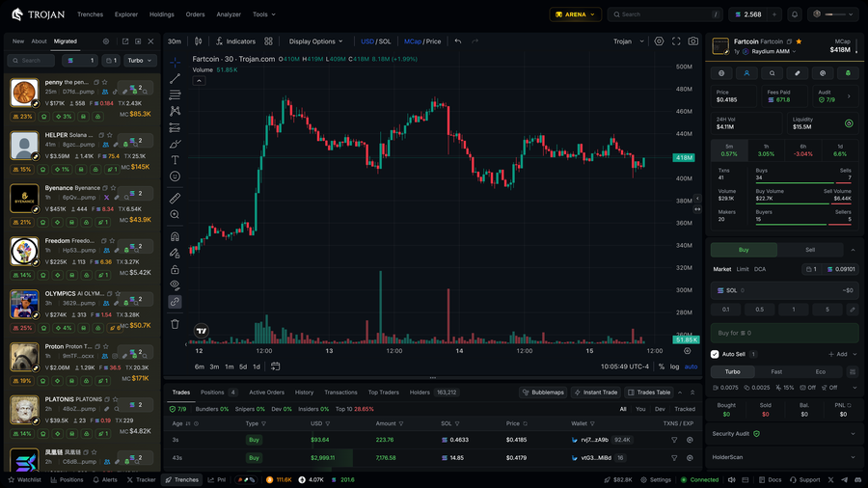Click the Instant Trade button
The height and width of the screenshot is (488, 868).
pos(596,393)
